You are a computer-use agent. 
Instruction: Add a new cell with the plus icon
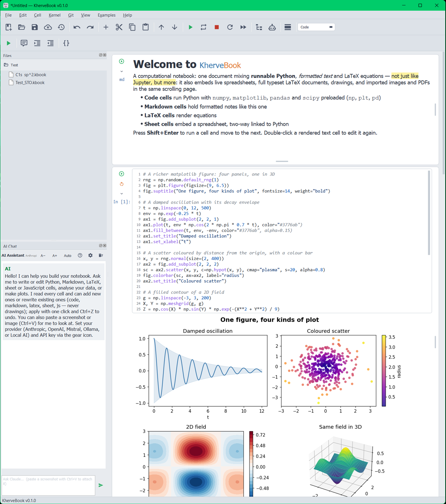[106, 27]
